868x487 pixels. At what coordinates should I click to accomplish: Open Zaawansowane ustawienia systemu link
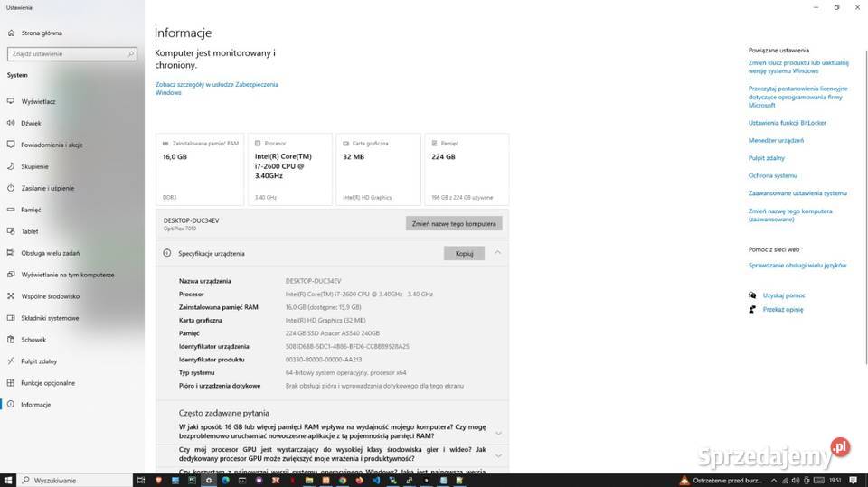[797, 193]
